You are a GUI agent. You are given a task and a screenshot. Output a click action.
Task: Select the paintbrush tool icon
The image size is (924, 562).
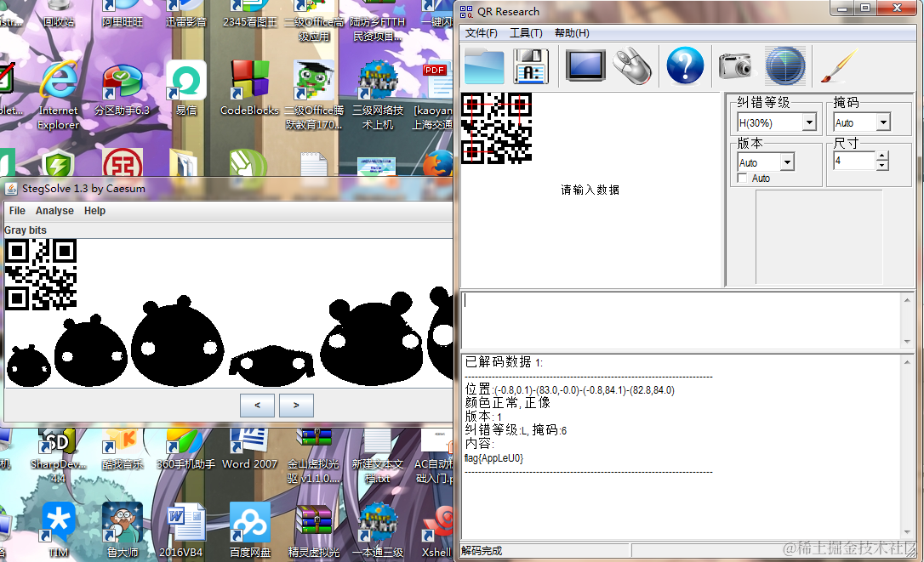(x=838, y=66)
